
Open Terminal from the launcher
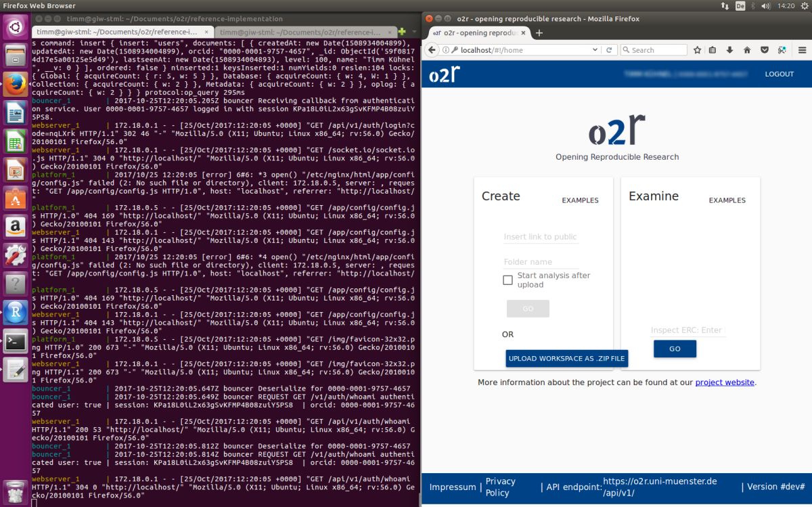point(15,341)
